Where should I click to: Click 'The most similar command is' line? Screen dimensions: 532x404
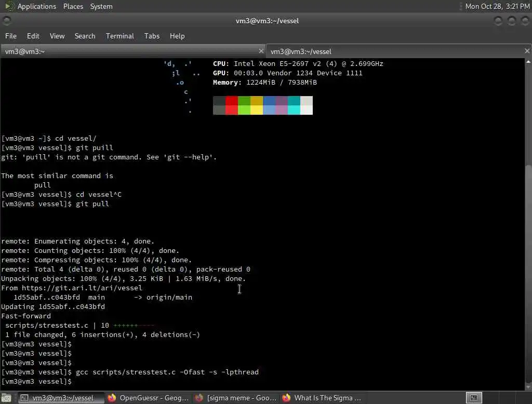pos(57,176)
